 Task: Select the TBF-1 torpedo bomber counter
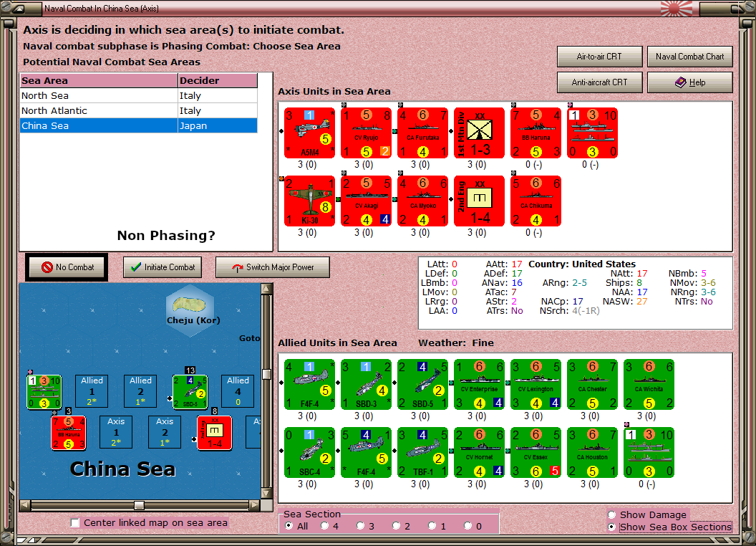(x=422, y=452)
